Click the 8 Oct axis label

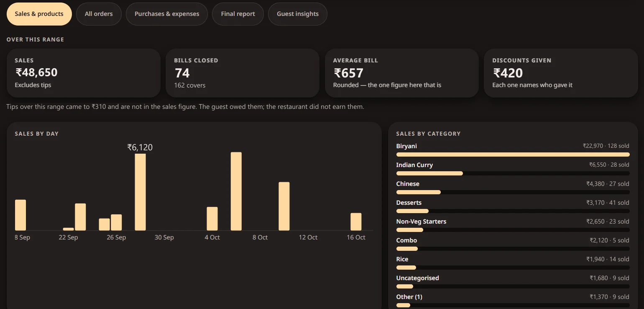pos(260,237)
